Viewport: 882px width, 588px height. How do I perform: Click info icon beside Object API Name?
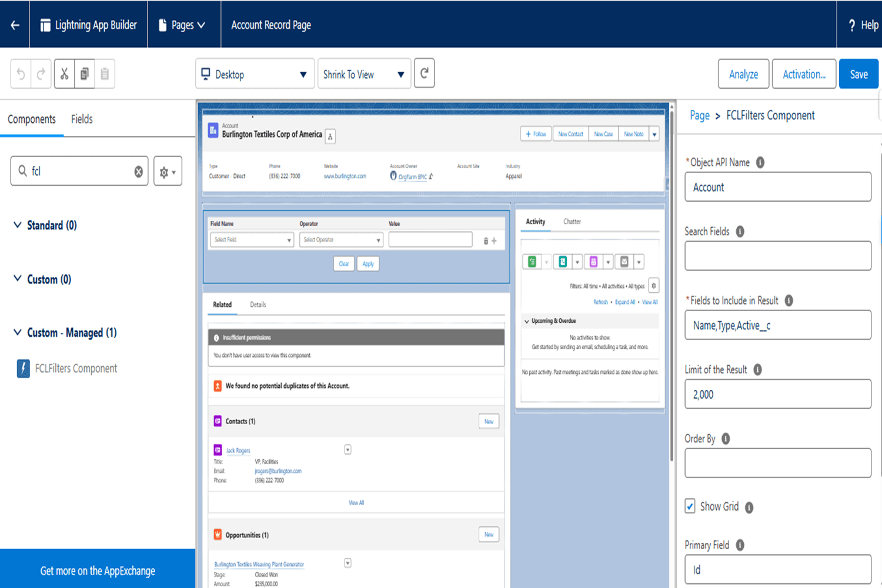(x=760, y=162)
